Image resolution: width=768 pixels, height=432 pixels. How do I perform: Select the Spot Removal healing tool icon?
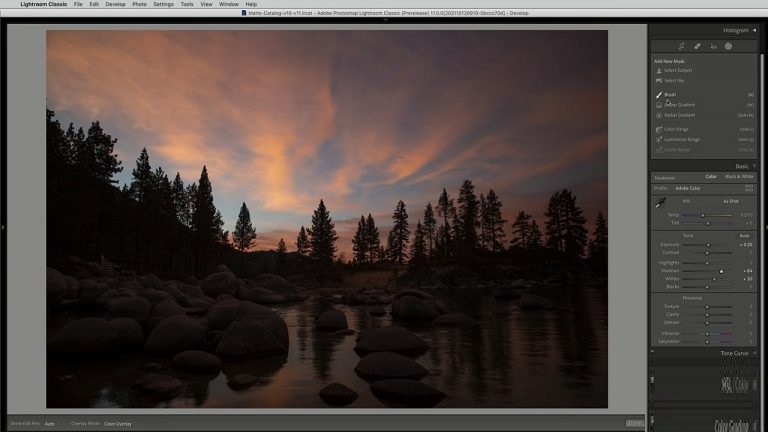pyautogui.click(x=697, y=47)
